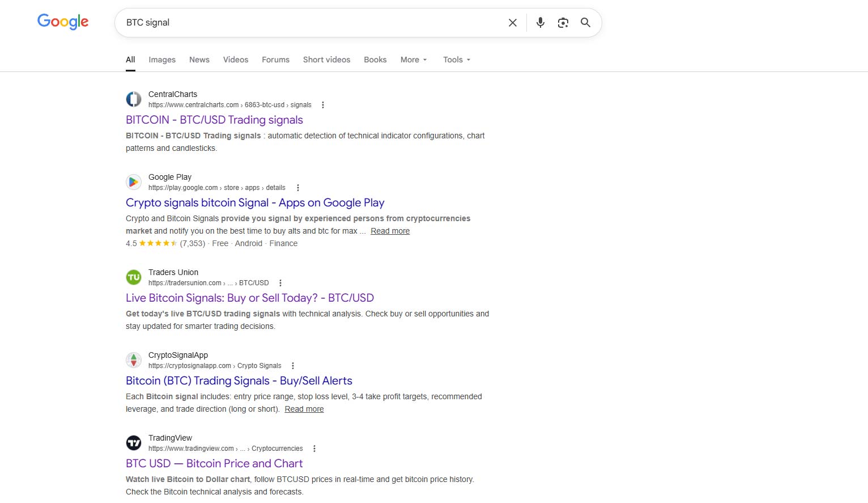The height and width of the screenshot is (503, 868).
Task: Click the Traders Union favicon
Action: tap(134, 277)
